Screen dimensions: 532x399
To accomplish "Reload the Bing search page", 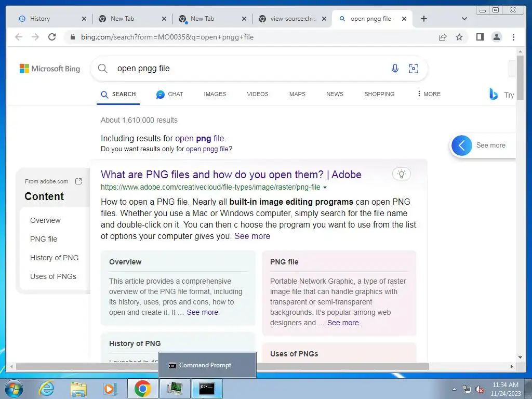I will pyautogui.click(x=52, y=37).
